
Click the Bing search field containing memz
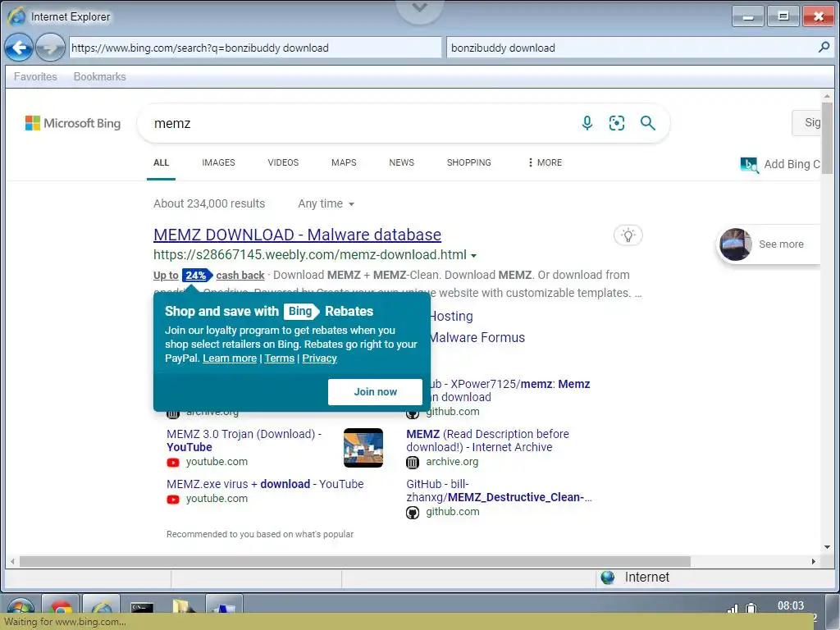pyautogui.click(x=359, y=124)
